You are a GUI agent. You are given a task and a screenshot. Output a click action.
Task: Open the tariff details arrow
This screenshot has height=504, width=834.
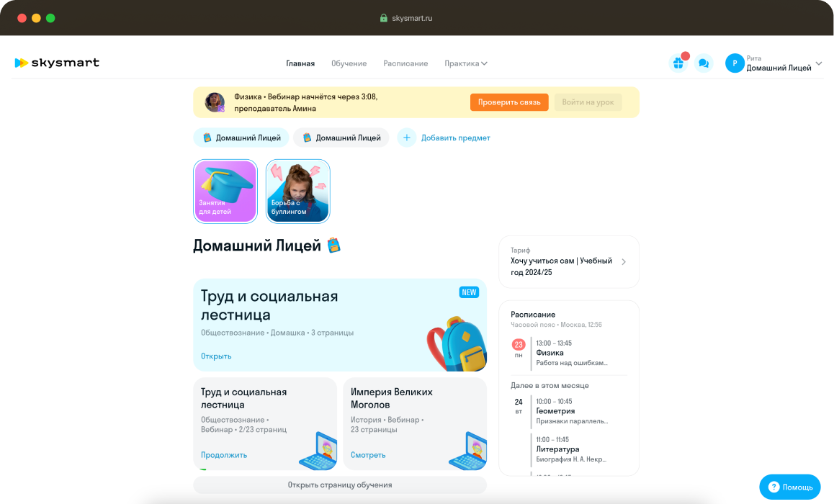(x=624, y=261)
